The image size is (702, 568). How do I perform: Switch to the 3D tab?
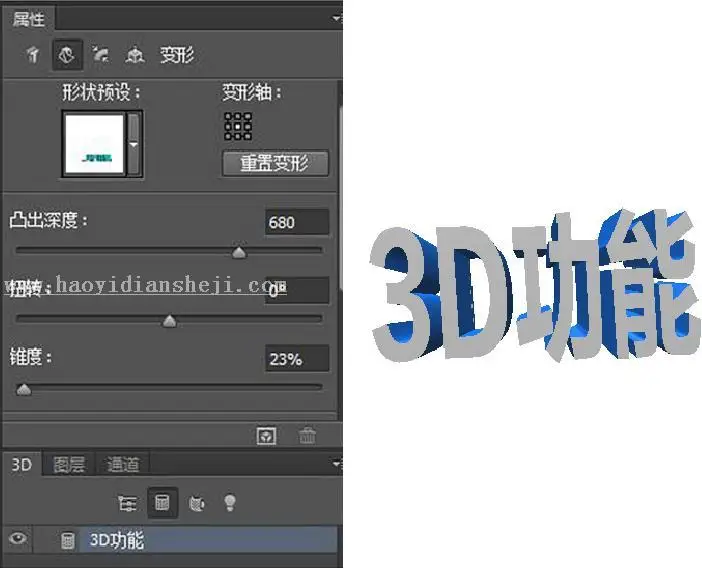(21, 464)
